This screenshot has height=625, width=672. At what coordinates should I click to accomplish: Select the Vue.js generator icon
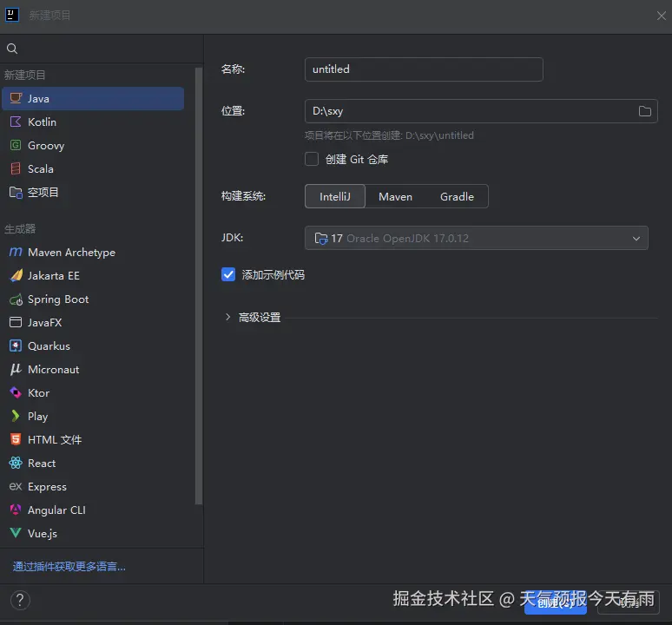click(x=16, y=533)
